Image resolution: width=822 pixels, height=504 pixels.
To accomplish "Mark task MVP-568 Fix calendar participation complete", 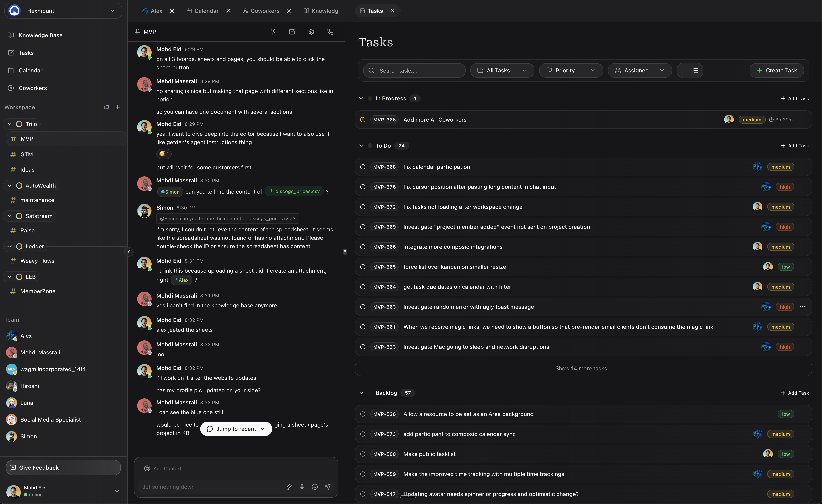I will click(x=363, y=167).
